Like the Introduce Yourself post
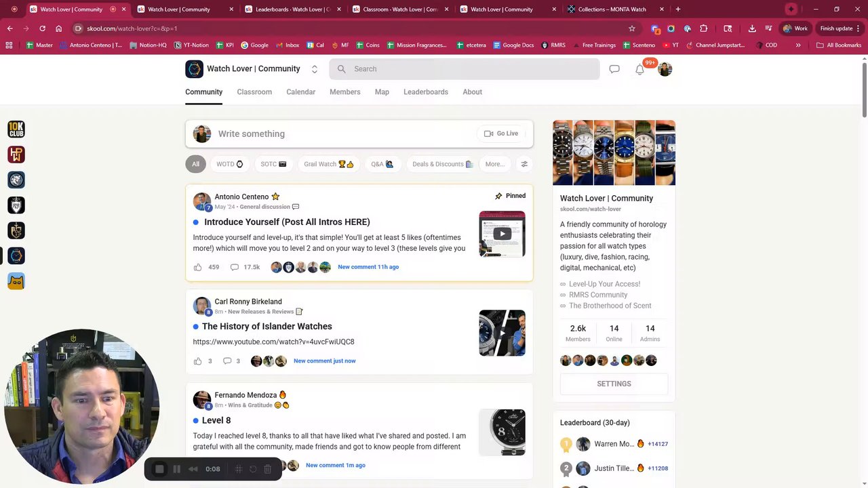 198,267
